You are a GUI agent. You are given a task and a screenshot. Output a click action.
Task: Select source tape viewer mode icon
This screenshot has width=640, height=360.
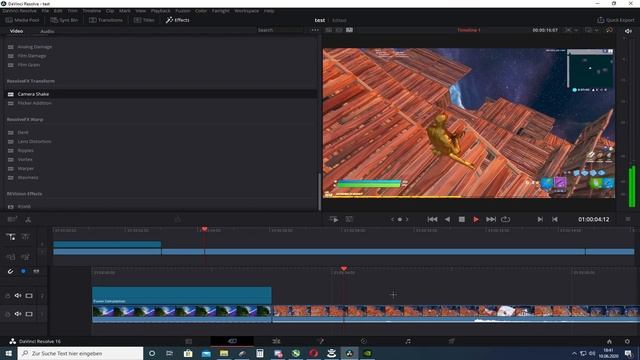click(339, 30)
